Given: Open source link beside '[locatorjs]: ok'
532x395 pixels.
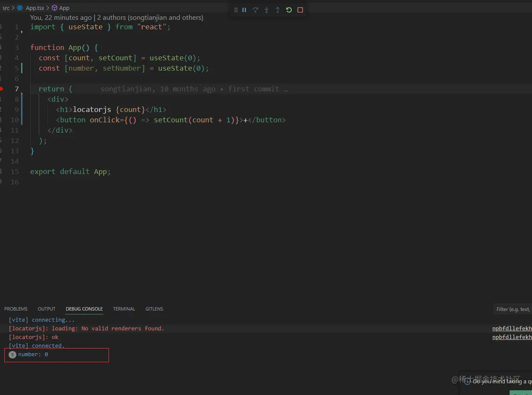Looking at the screenshot, I should click(512, 337).
